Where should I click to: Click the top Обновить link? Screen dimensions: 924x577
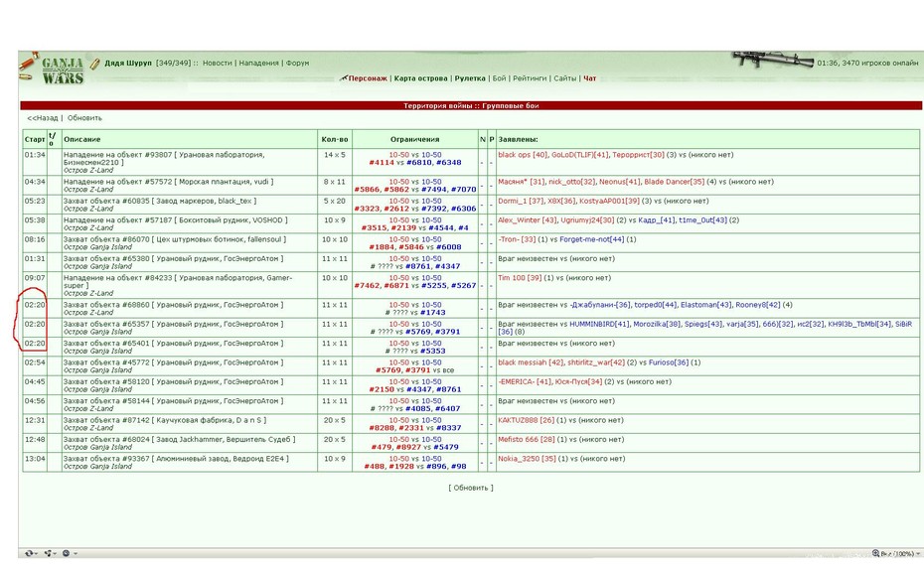point(84,118)
